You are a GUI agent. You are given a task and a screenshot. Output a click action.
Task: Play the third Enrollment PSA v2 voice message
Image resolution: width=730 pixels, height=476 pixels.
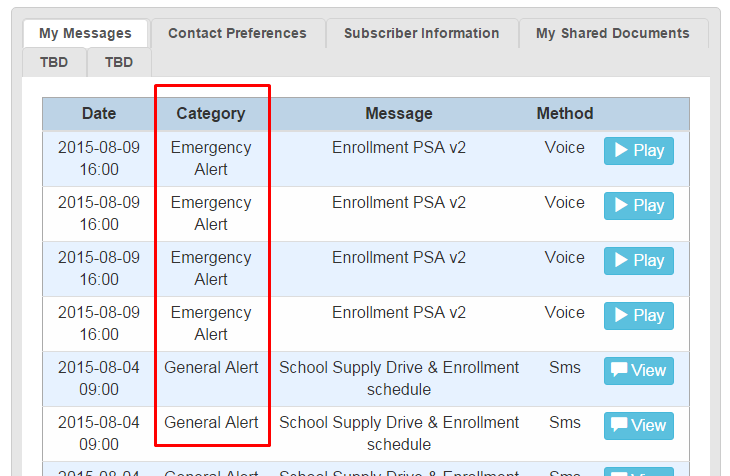[x=638, y=261]
